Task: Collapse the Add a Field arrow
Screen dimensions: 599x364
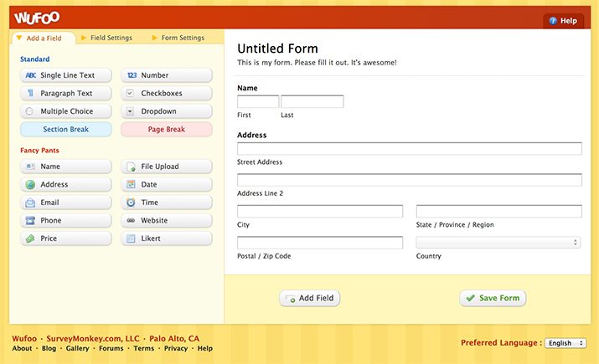Action: click(x=19, y=38)
